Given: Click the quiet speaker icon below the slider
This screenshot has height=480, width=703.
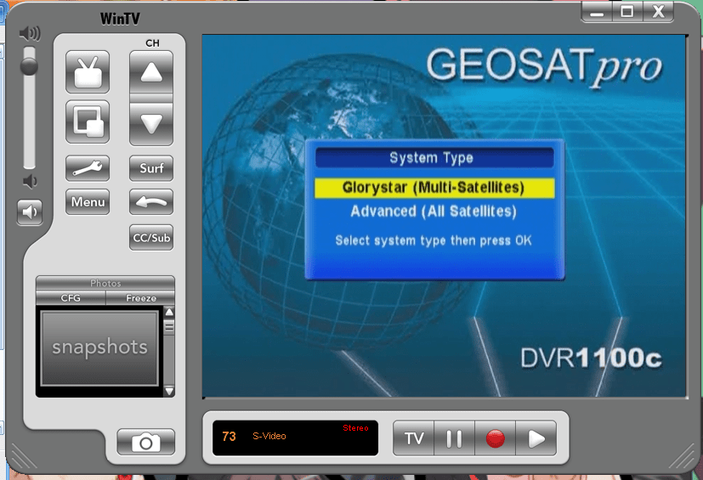Looking at the screenshot, I should pos(30,182).
